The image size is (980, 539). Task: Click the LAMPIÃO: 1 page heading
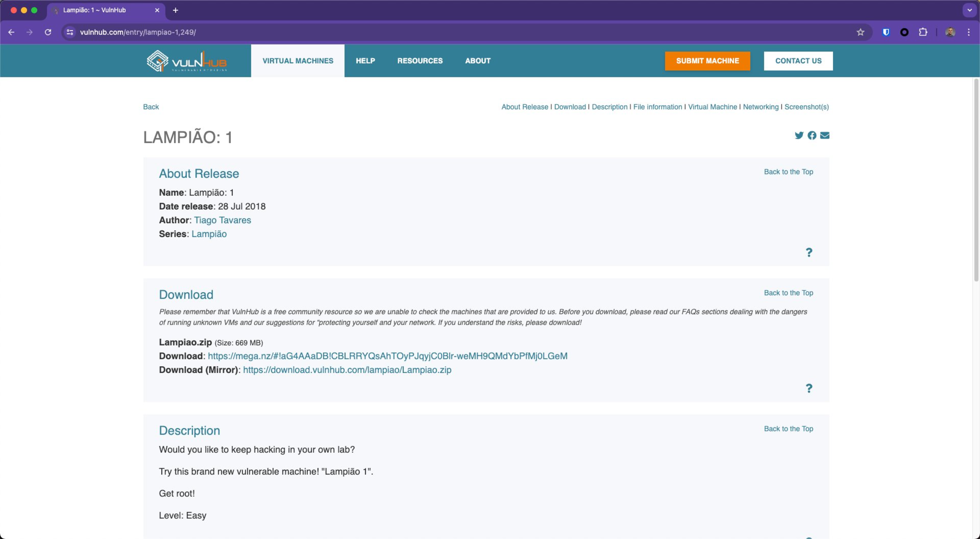188,137
